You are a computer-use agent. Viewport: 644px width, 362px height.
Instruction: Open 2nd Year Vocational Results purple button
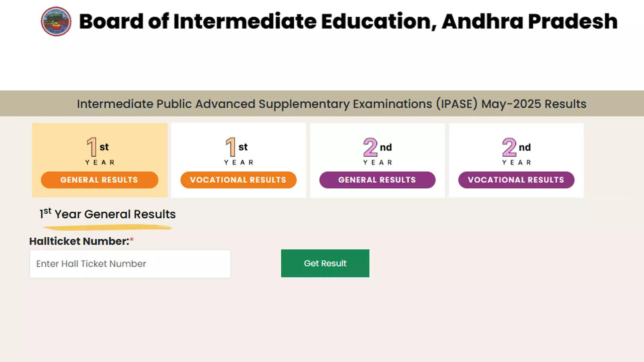[516, 180]
